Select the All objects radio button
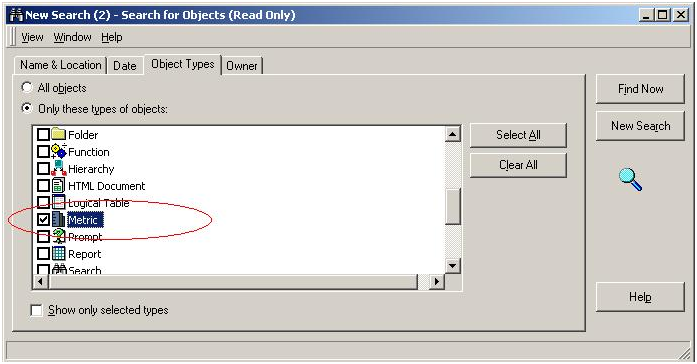The height and width of the screenshot is (364, 697). click(27, 87)
